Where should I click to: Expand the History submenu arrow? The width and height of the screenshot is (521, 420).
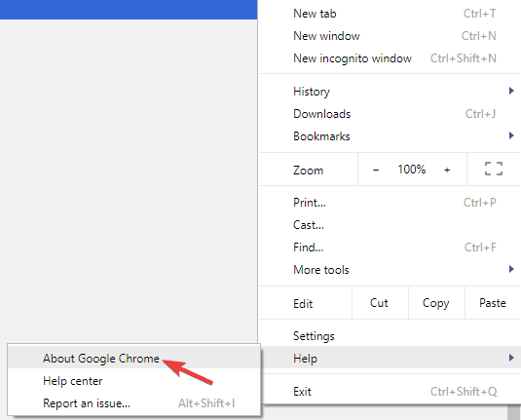tap(511, 91)
